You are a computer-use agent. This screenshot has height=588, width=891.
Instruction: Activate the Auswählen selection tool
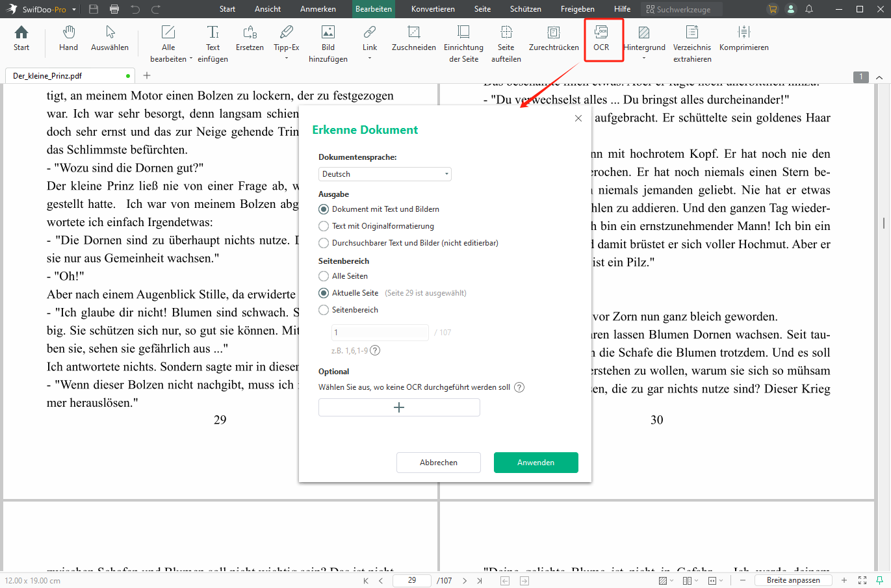point(110,38)
